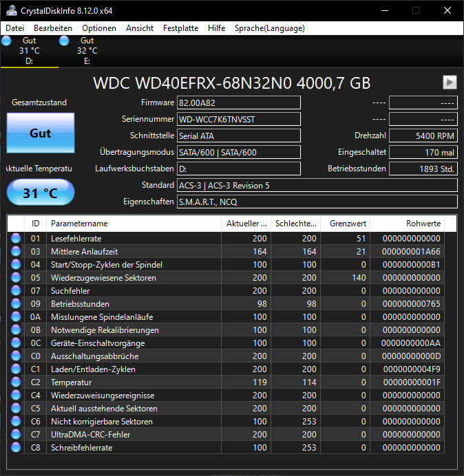
Task: Click threshold value 140 for Wiederzugewiesene Sektoren
Action: click(359, 278)
